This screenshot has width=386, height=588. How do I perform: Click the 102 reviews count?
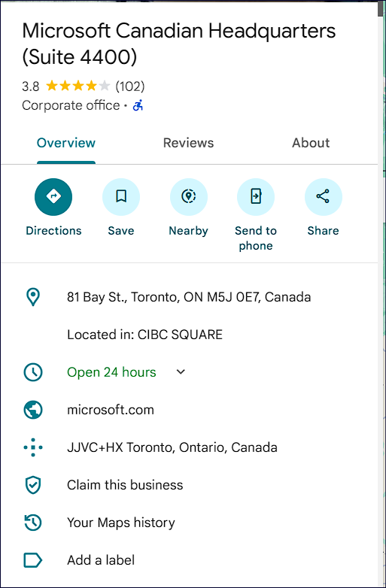pyautogui.click(x=129, y=86)
